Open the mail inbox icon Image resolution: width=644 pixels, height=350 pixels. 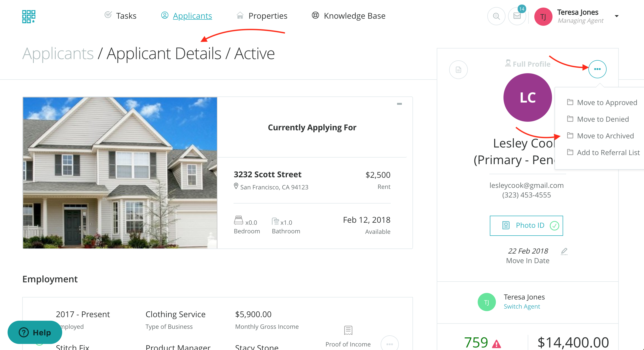point(517,16)
